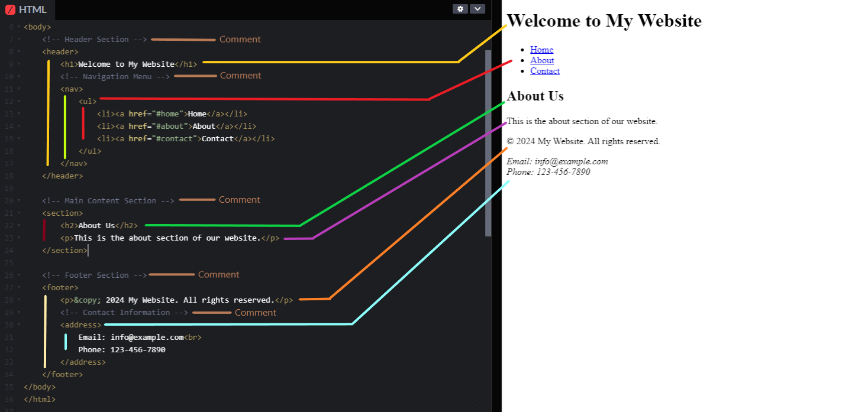The height and width of the screenshot is (412, 868).
Task: Open the editor settings gear icon
Action: click(x=460, y=9)
